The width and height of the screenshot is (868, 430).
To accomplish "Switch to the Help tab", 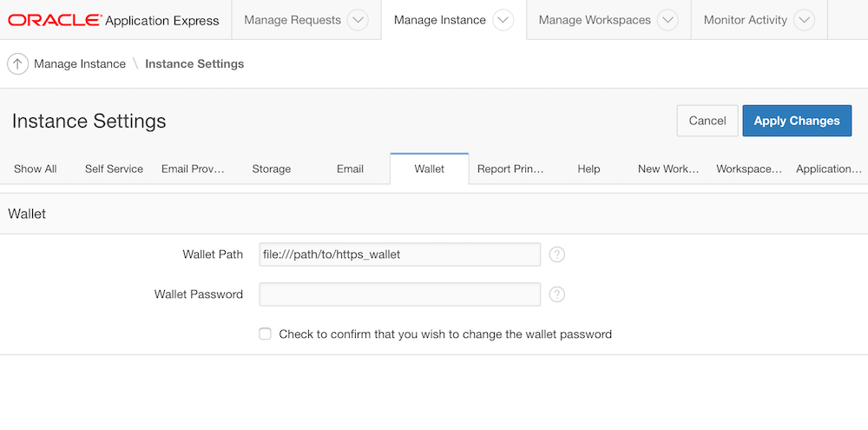I will [x=589, y=169].
